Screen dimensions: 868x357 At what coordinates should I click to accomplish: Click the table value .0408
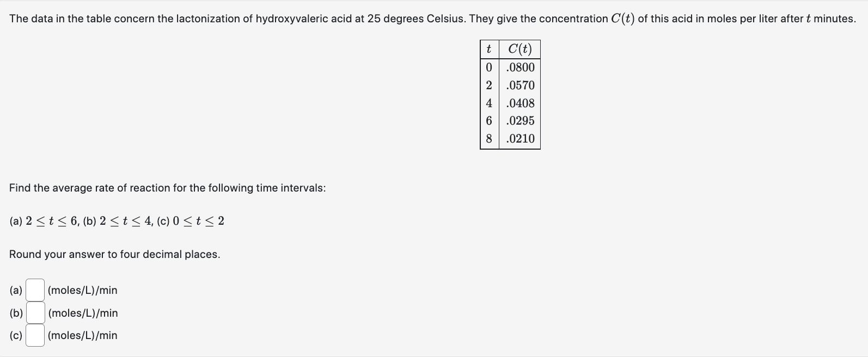click(519, 103)
